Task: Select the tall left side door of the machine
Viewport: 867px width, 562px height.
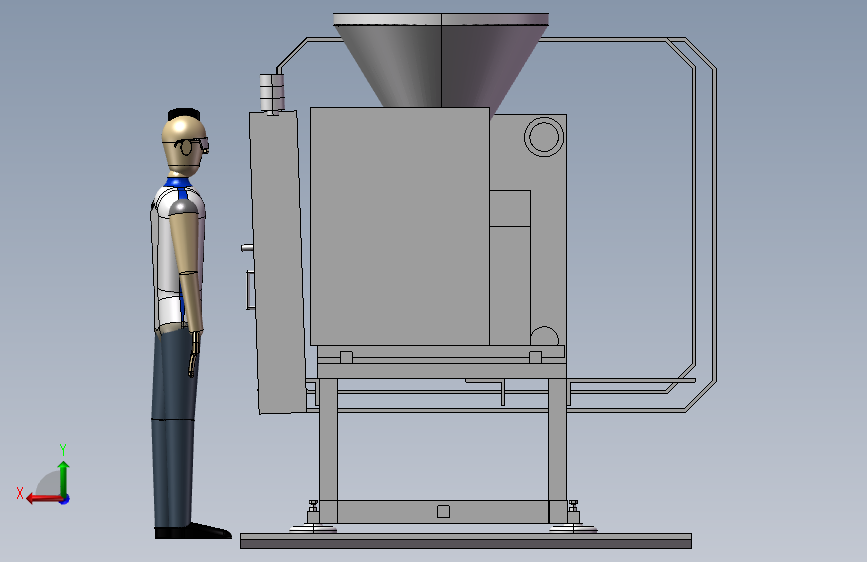Action: click(278, 262)
